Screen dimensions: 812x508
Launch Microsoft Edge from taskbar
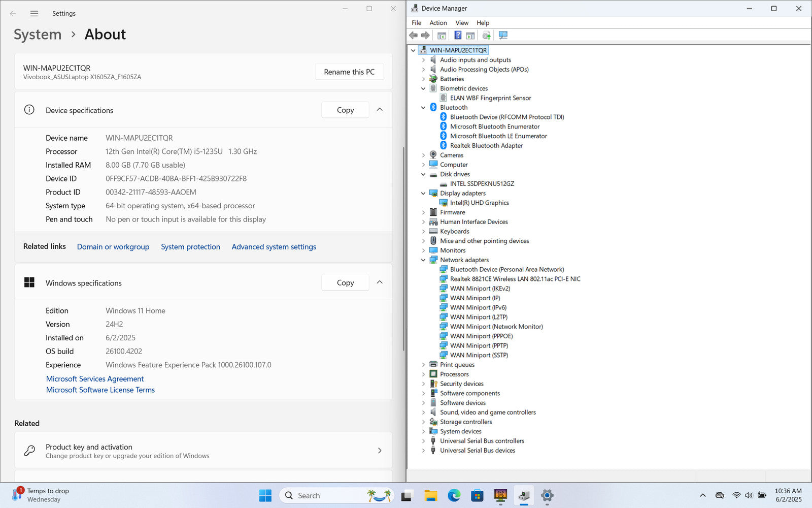tap(454, 495)
